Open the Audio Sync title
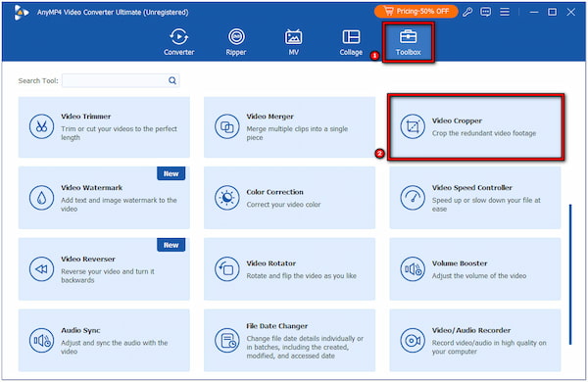The width and height of the screenshot is (588, 382). pyautogui.click(x=80, y=330)
